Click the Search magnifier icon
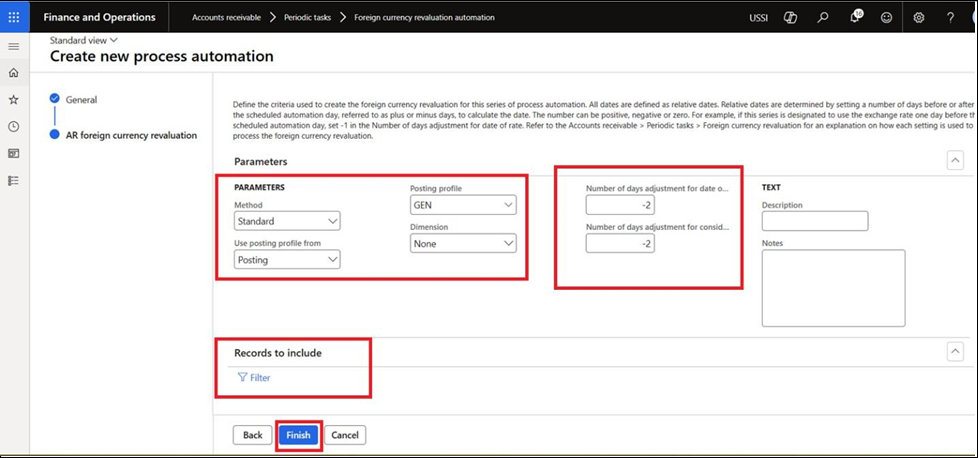The width and height of the screenshot is (978, 458). click(x=822, y=17)
